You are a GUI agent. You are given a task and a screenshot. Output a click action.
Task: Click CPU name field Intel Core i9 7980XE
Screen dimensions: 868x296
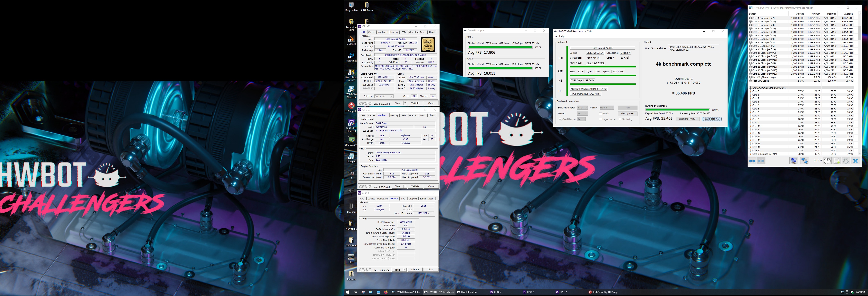click(x=396, y=39)
